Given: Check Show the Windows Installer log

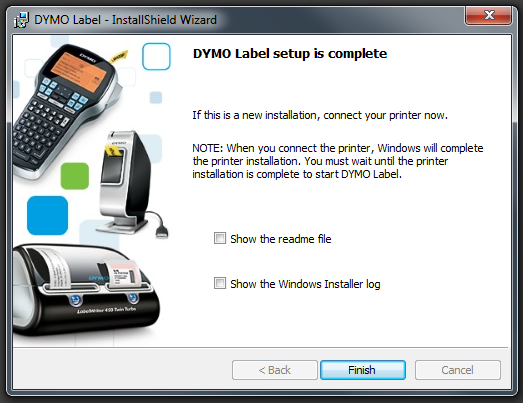Looking at the screenshot, I should coord(220,283).
